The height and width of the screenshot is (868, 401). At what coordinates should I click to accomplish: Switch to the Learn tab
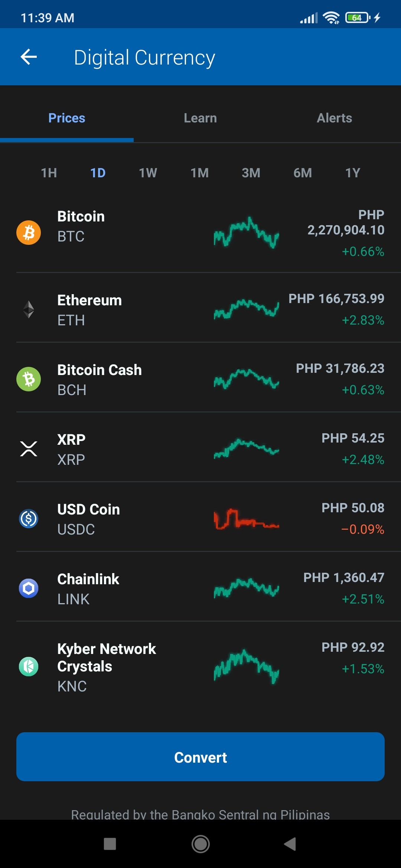(x=200, y=118)
